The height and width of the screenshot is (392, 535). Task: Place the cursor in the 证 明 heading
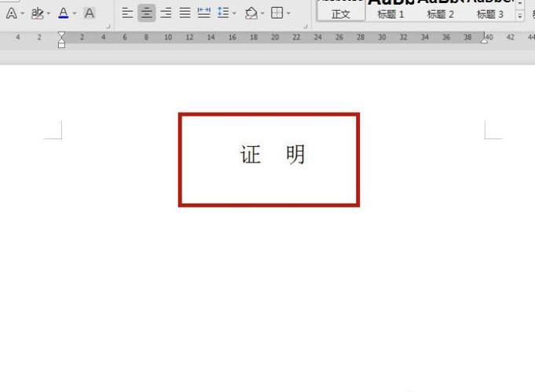pos(273,155)
